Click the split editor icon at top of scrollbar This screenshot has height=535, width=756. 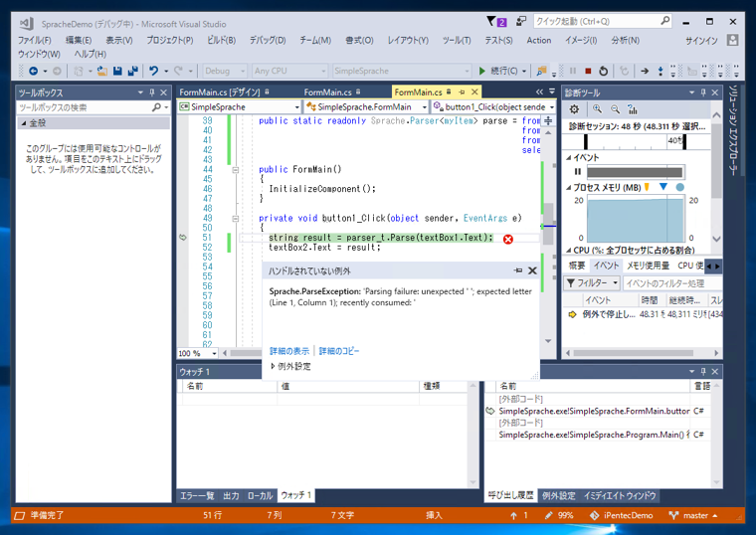[548, 120]
